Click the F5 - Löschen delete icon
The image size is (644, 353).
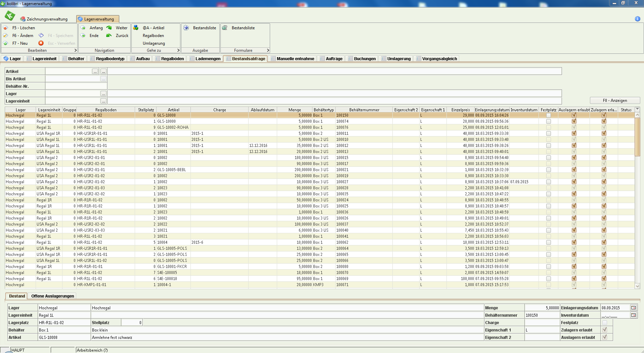6,28
